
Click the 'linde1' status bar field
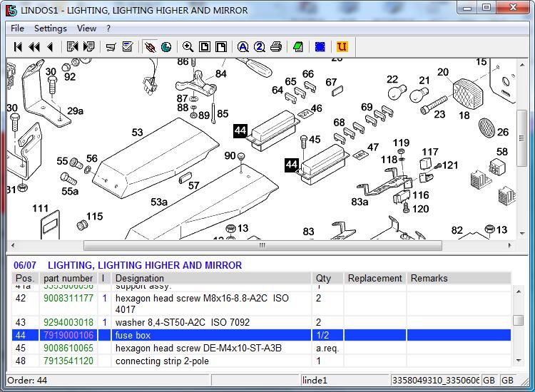(345, 380)
